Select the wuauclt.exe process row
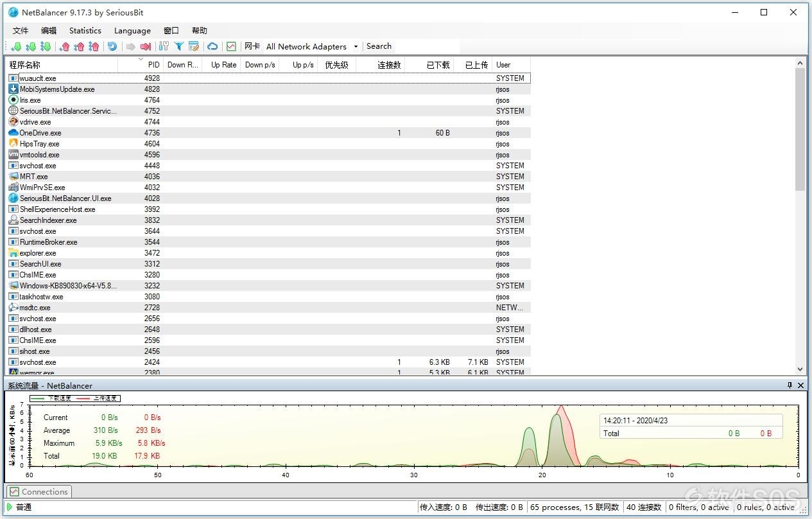The image size is (812, 519). click(x=269, y=78)
